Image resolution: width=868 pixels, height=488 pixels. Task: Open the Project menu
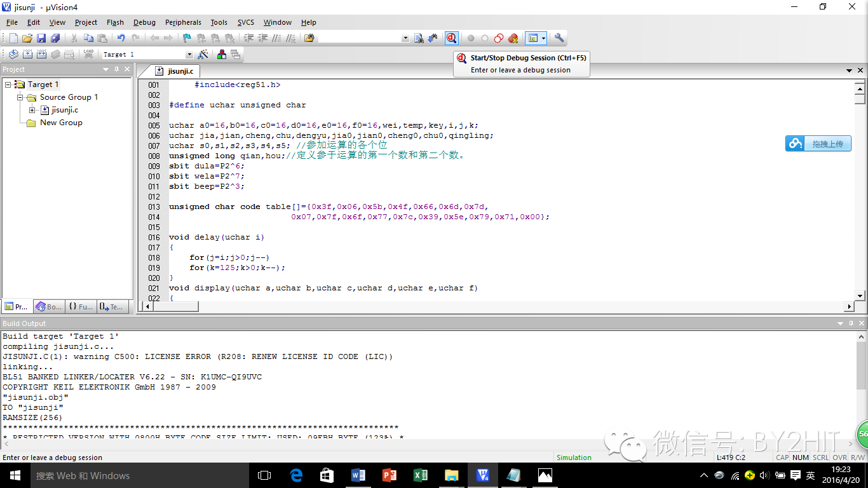pos(86,22)
